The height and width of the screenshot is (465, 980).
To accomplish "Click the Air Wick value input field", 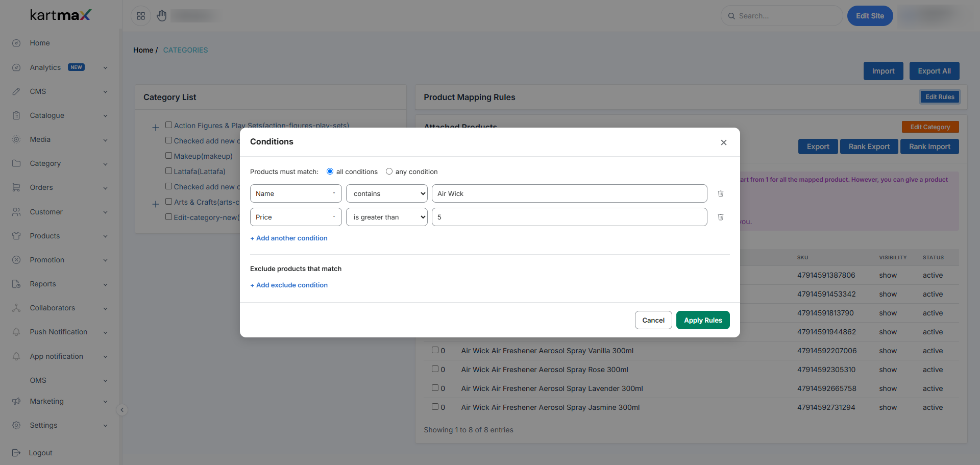I will (570, 193).
